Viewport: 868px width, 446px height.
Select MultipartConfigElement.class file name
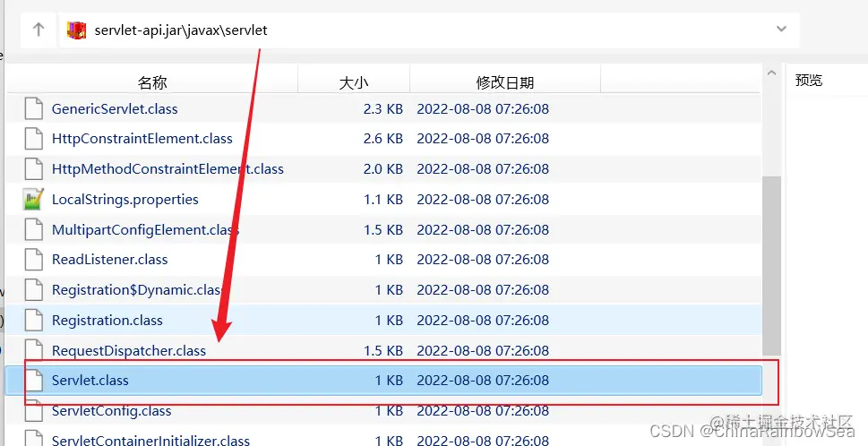click(x=145, y=229)
